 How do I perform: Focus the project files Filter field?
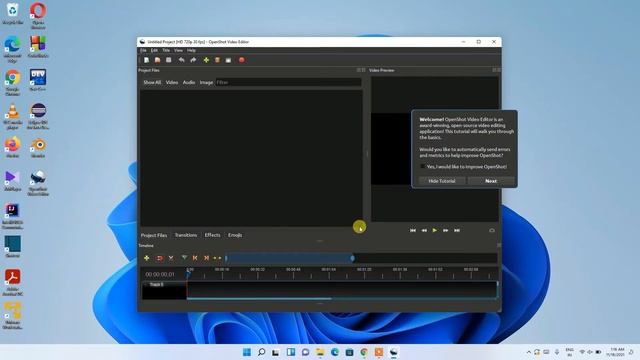pyautogui.click(x=288, y=82)
